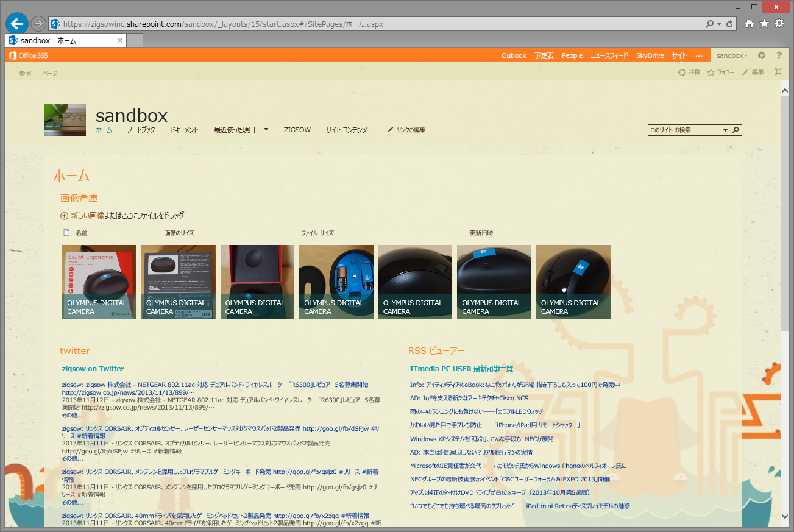
Task: Open ITmedia PC USER 最新記事一覧 link
Action: (462, 369)
